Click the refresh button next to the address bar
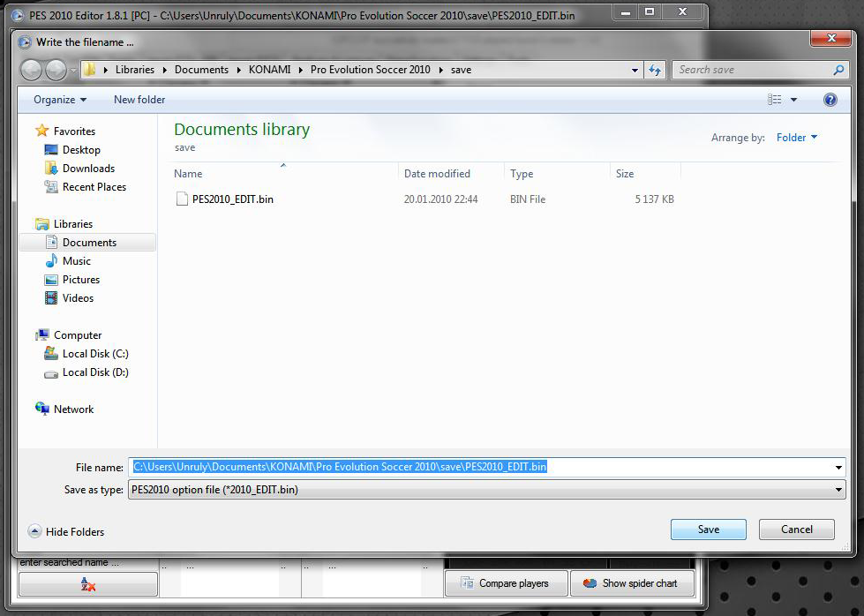 tap(655, 70)
